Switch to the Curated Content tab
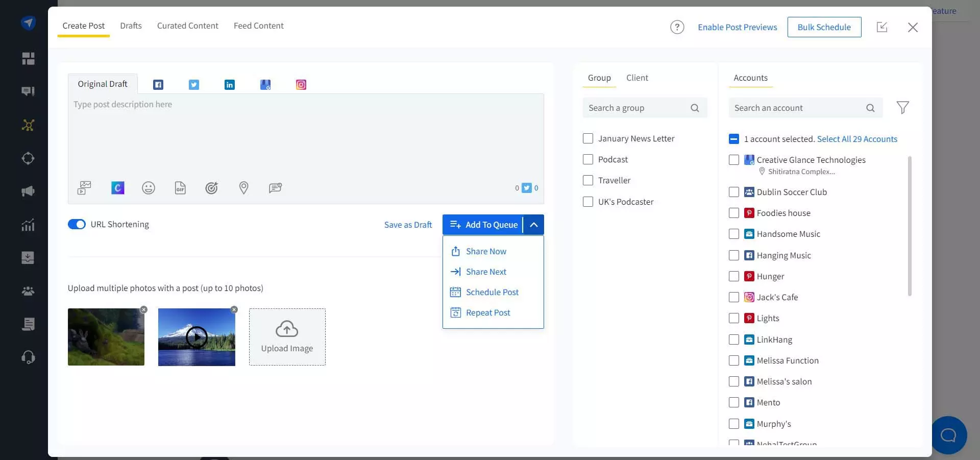 coord(187,26)
